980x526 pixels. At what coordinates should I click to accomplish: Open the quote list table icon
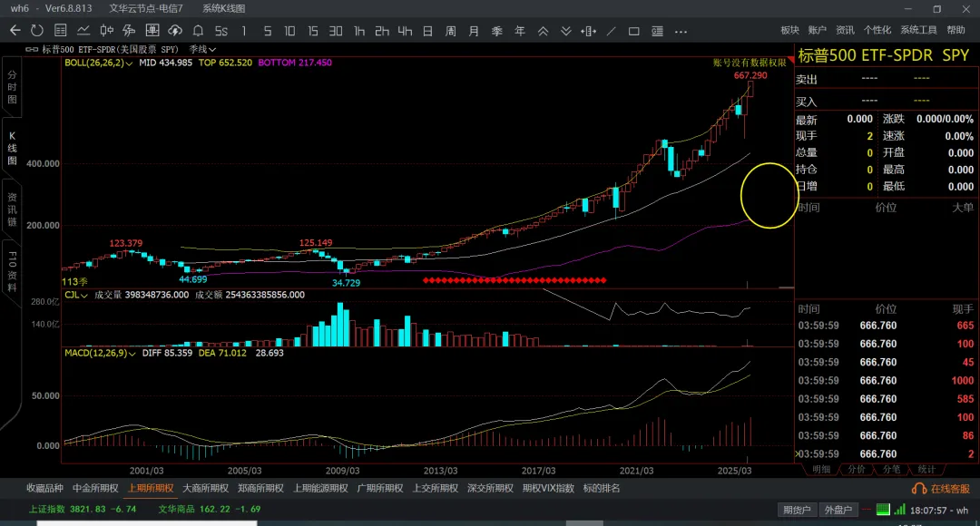[61, 31]
